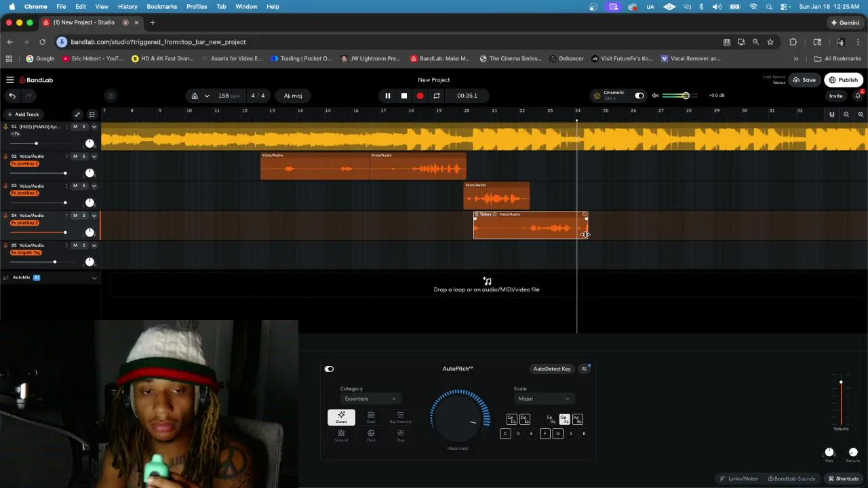
Task: Open the View menu
Action: point(102,6)
